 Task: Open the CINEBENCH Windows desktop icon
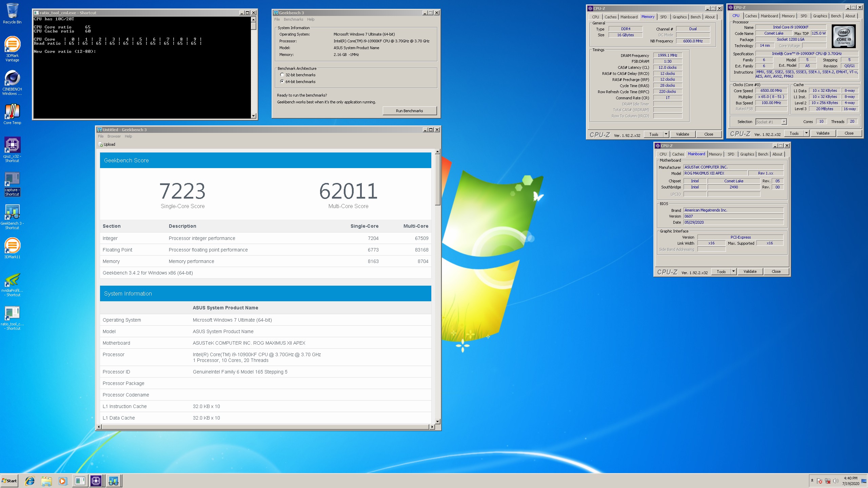click(12, 83)
